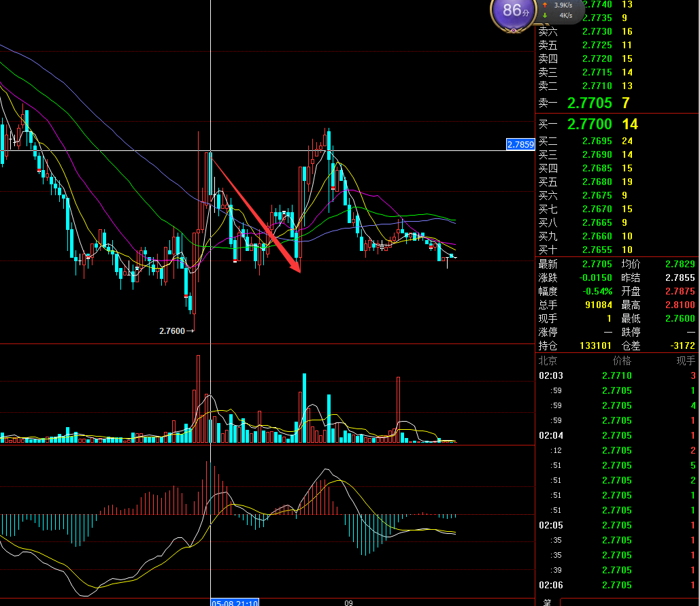This screenshot has height=606, width=700.
Task: Select the 02:04 tick row
Action: click(x=617, y=435)
